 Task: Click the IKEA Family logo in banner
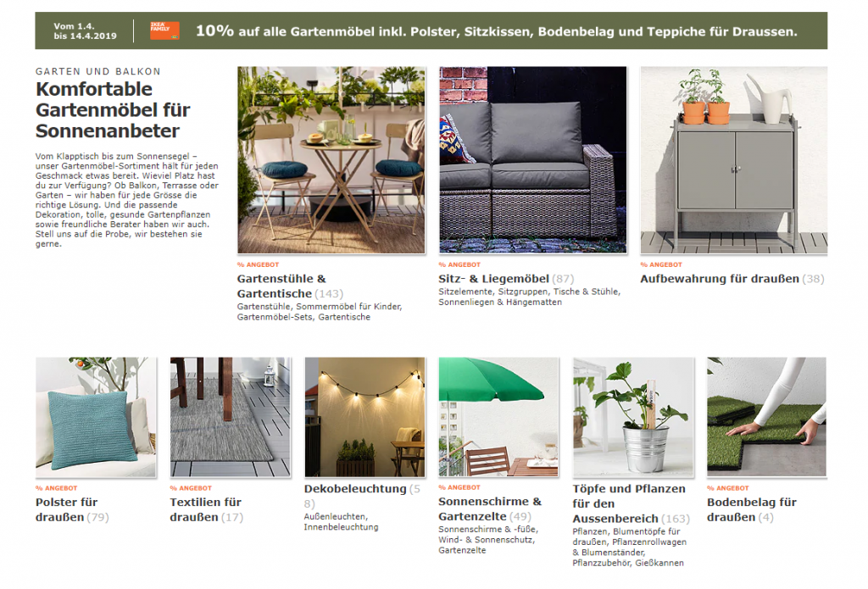[x=164, y=31]
